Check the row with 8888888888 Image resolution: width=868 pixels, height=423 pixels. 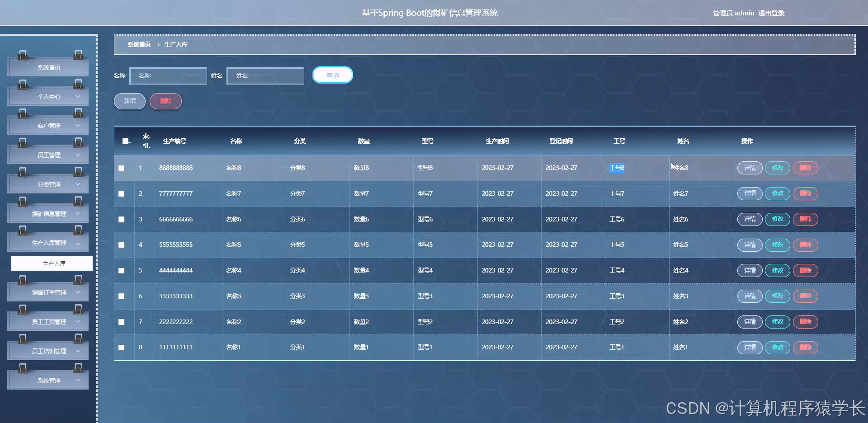[x=121, y=168]
